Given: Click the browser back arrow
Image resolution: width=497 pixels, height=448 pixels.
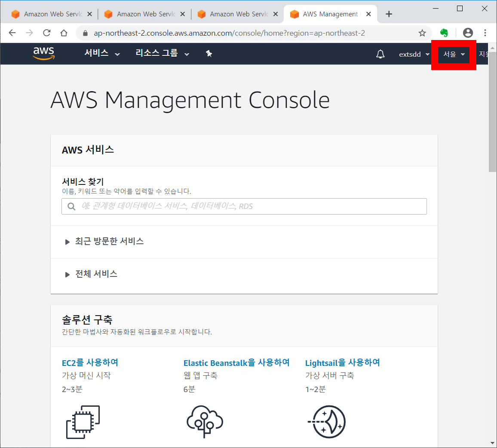Looking at the screenshot, I should pyautogui.click(x=12, y=33).
